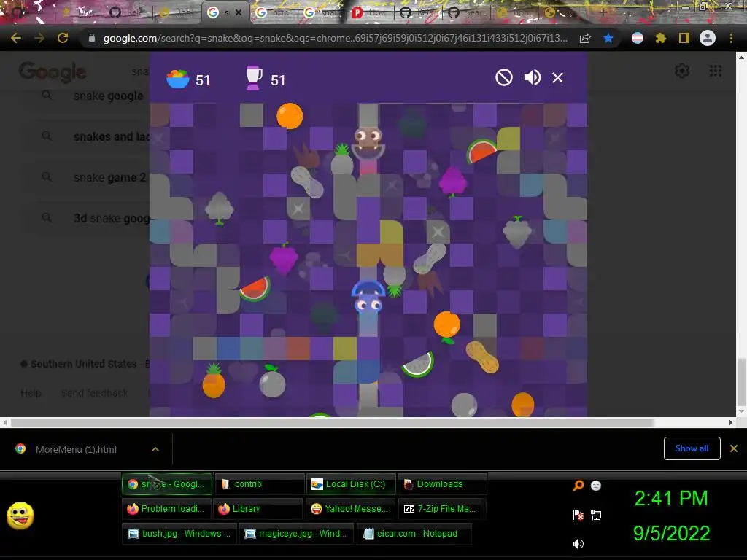Go back with Chrome's back arrow
This screenshot has width=747, height=560.
coord(16,38)
